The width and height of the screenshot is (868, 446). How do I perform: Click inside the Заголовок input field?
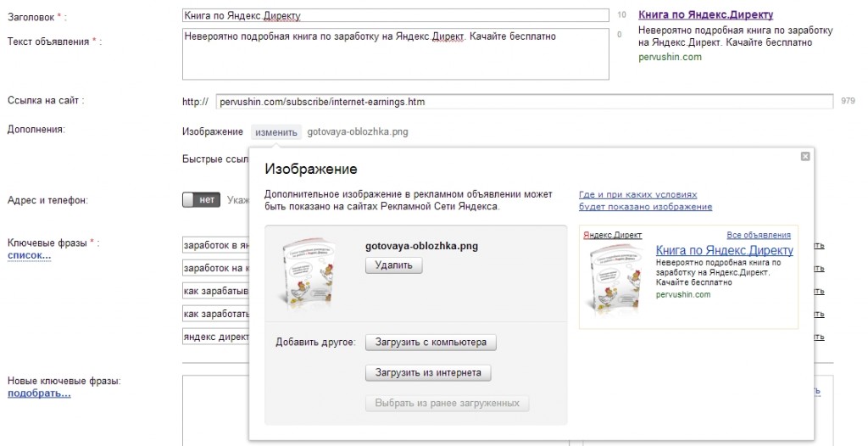tap(395, 15)
